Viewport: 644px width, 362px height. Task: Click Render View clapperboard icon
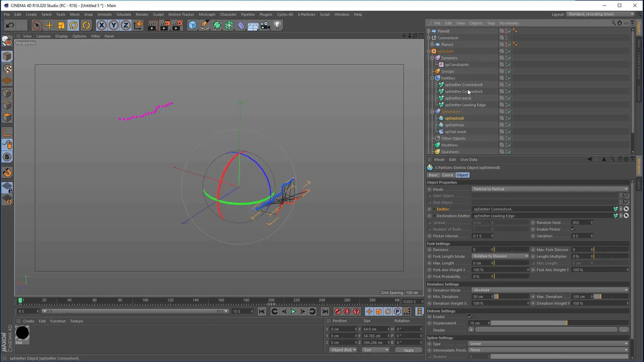click(x=152, y=25)
